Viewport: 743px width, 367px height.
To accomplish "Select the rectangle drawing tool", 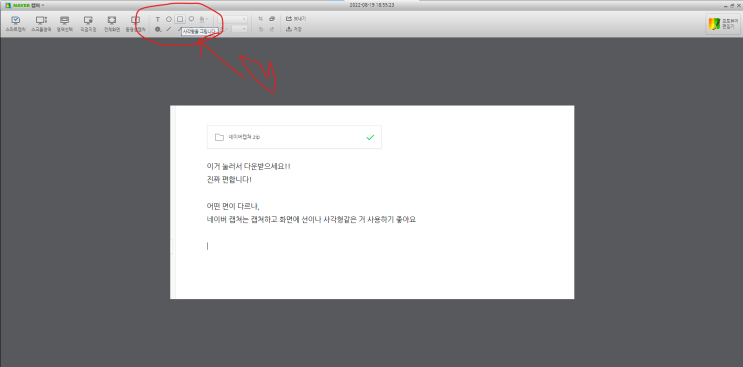I will coord(180,19).
